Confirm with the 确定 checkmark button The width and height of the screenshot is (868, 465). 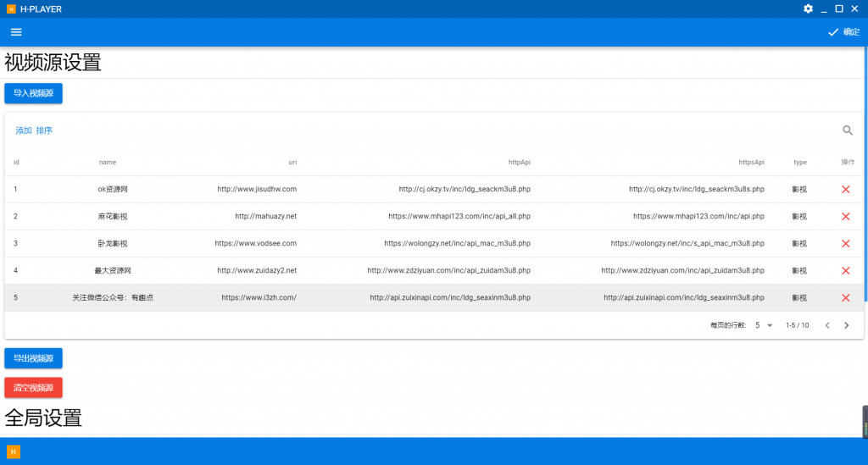click(x=843, y=32)
